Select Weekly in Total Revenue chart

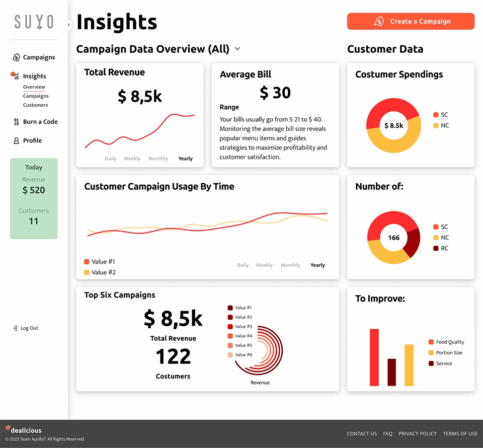[132, 159]
